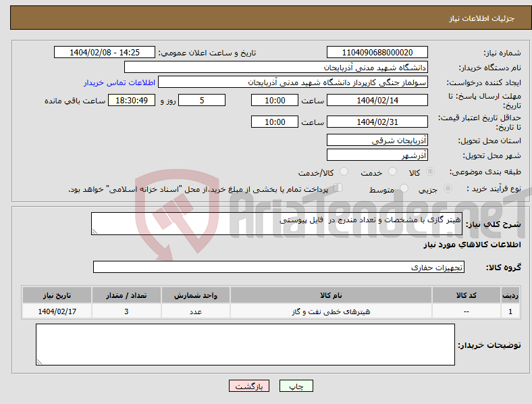Select the جزیی purchase type radio

click(x=448, y=188)
